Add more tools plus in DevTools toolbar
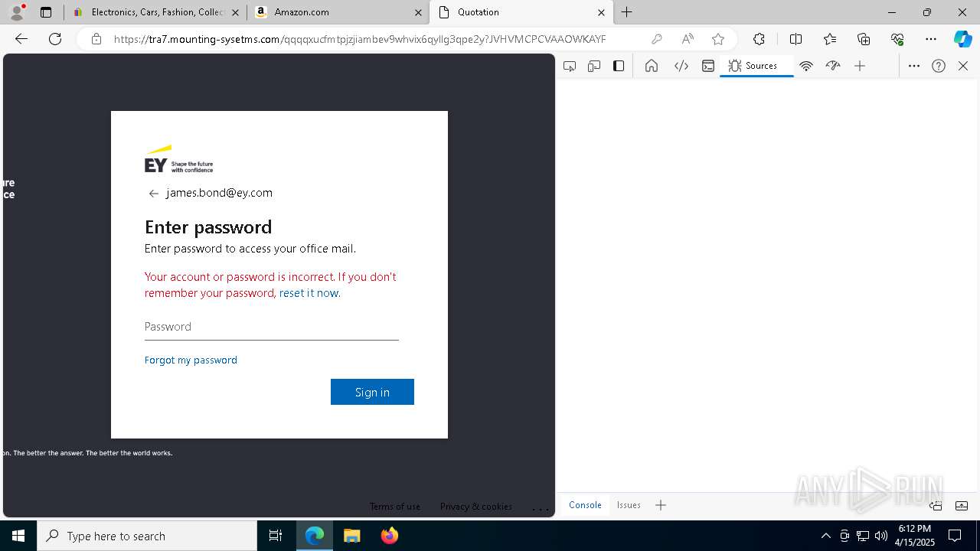The height and width of the screenshot is (551, 980). 860,66
